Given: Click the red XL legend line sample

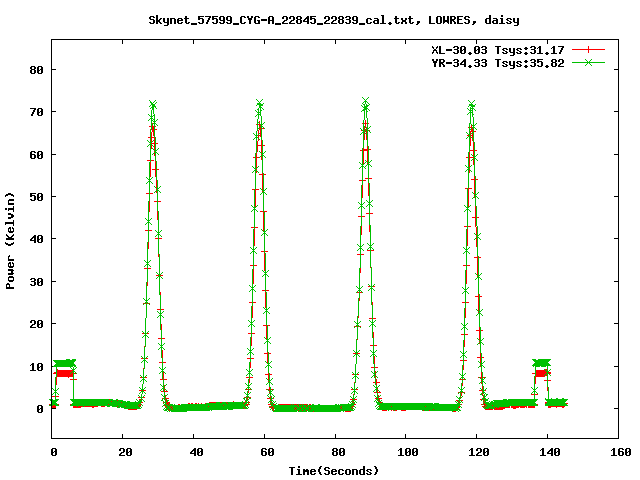Looking at the screenshot, I should point(588,50).
